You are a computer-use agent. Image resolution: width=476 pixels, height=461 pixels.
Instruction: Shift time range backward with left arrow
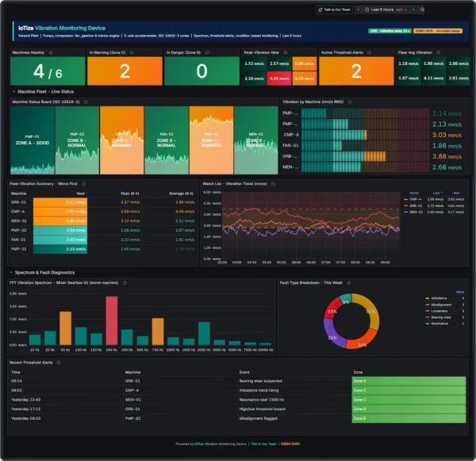coord(359,10)
